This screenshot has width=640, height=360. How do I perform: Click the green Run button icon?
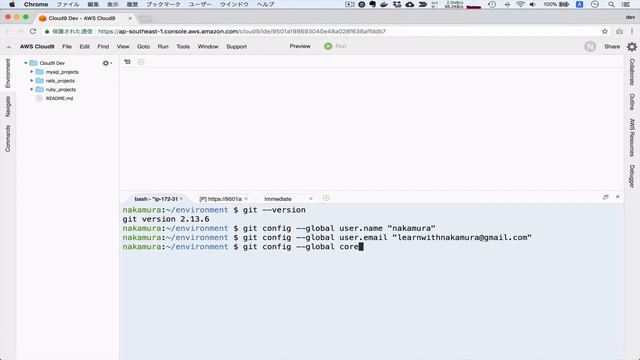328,46
